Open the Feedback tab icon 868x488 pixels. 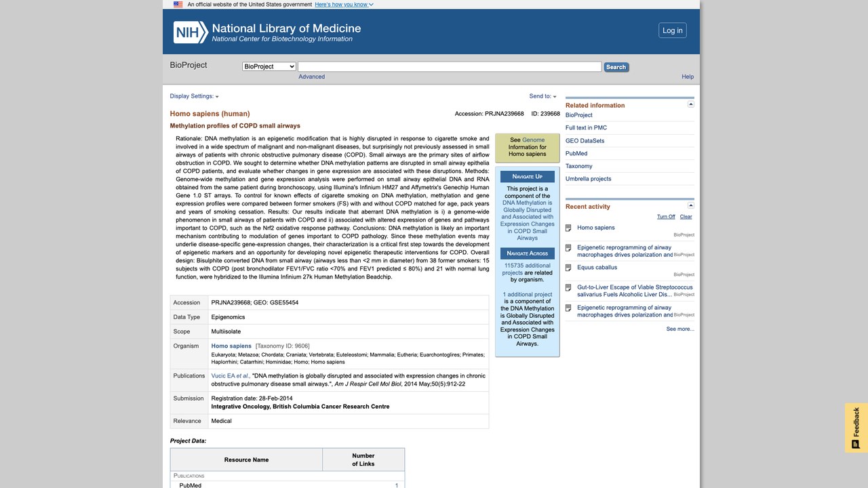pyautogui.click(x=856, y=444)
